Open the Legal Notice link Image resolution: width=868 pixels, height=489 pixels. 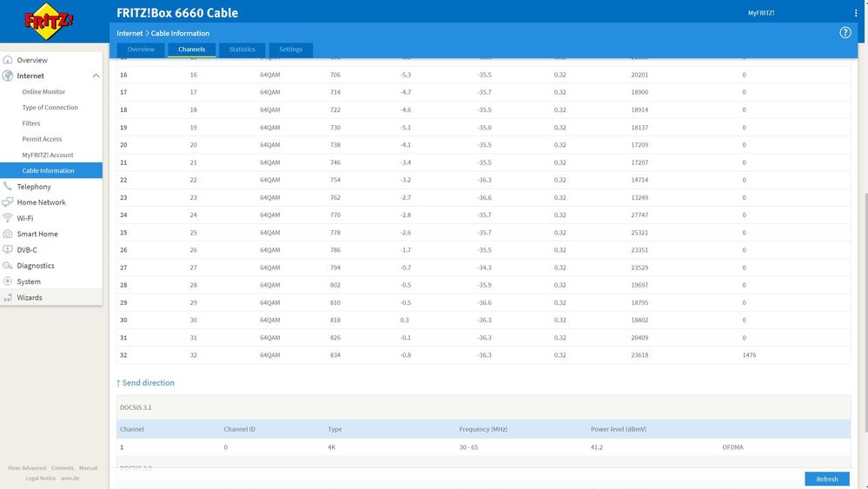[41, 478]
